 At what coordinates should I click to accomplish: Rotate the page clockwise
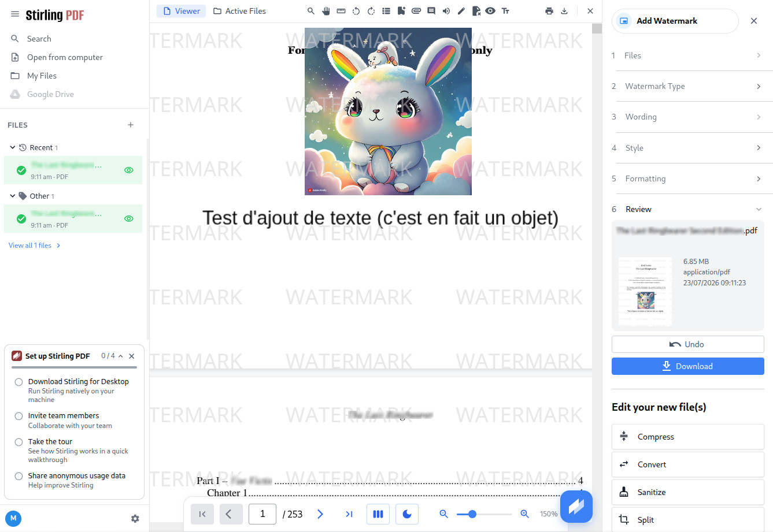tap(371, 11)
